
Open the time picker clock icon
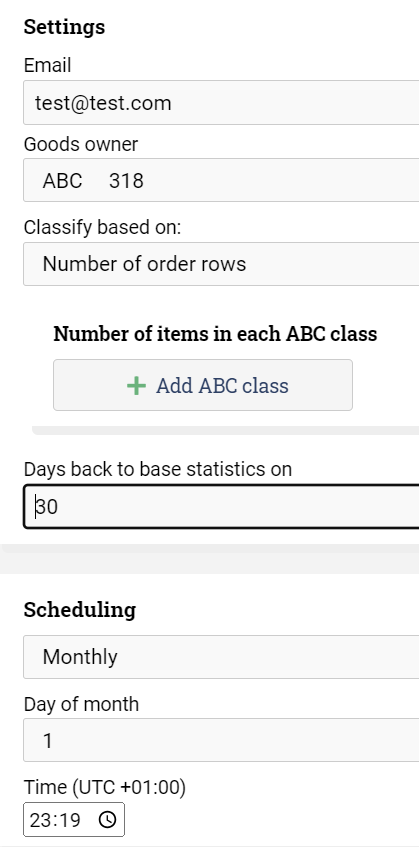pos(107,819)
